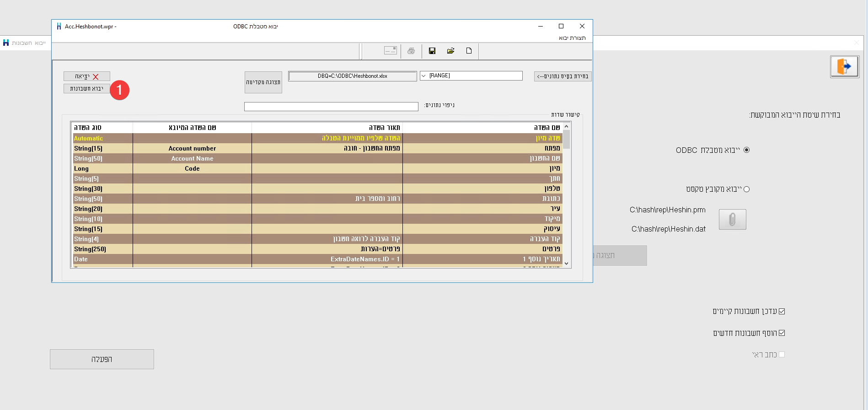The image size is (868, 410).
Task: Click the New blank document icon
Action: (469, 51)
